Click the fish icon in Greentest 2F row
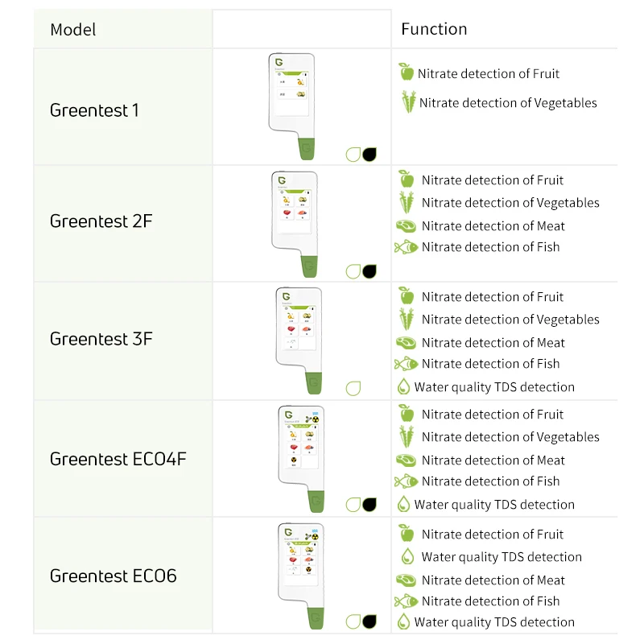The height and width of the screenshot is (644, 644). tap(406, 247)
